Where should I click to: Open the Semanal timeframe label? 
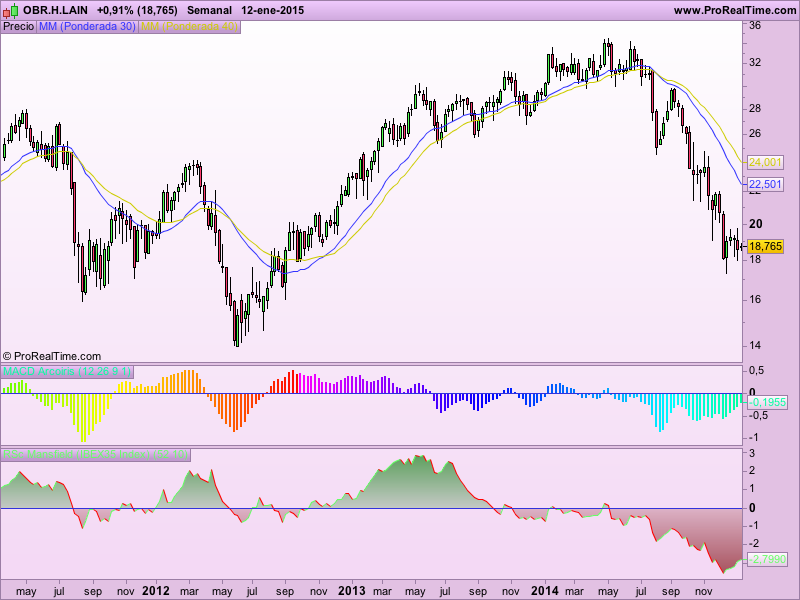[x=209, y=10]
